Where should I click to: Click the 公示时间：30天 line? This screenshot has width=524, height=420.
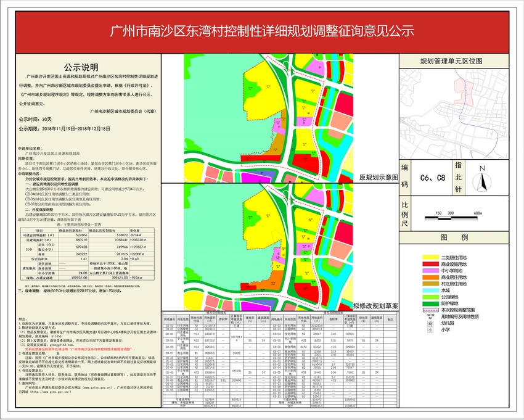(35, 120)
